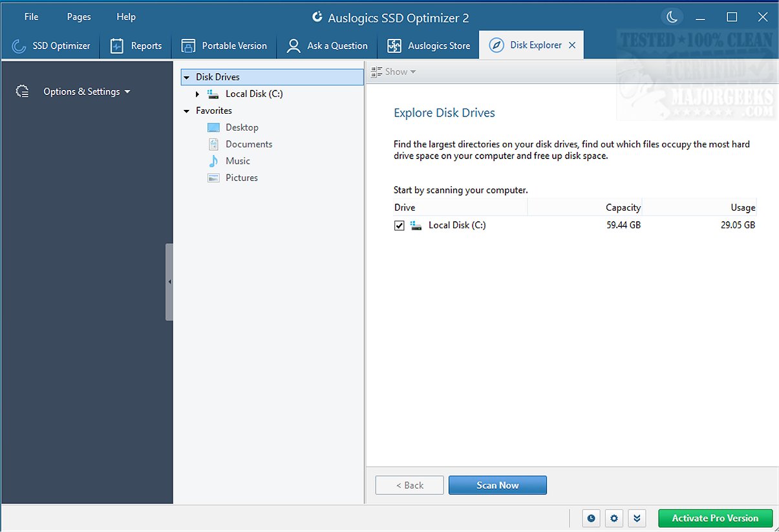Collapse the Favorites tree section
The height and width of the screenshot is (532, 779).
click(x=187, y=111)
